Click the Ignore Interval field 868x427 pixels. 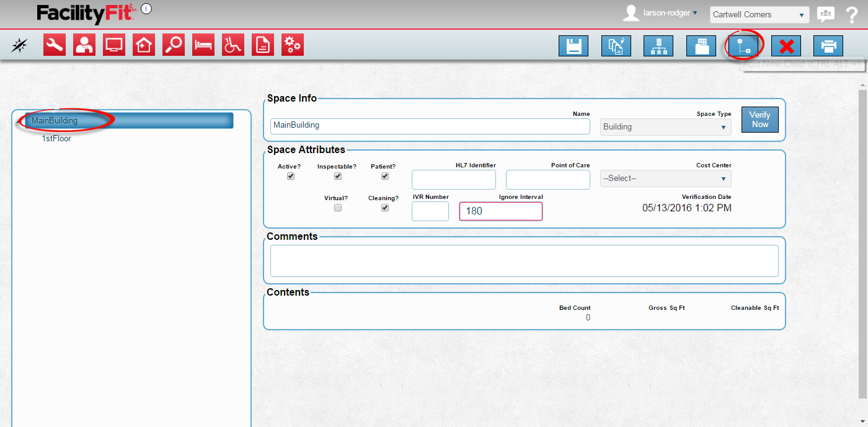501,211
